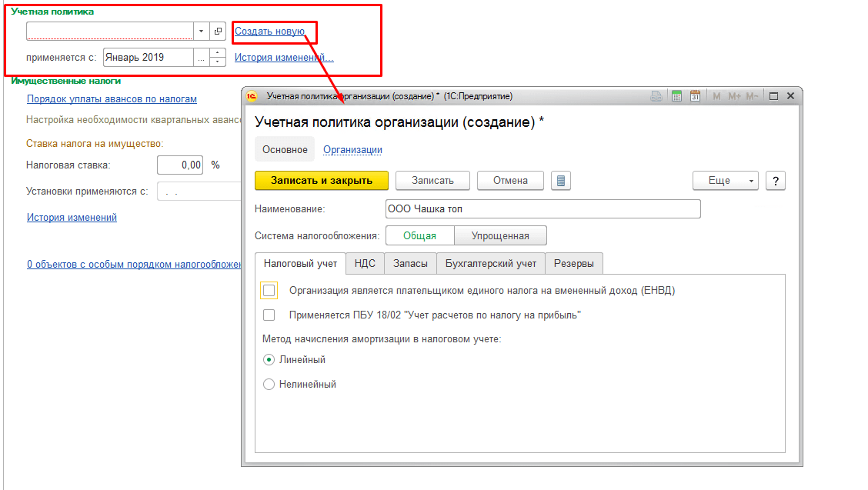868x490 pixels.
Task: Check the ЕНВД payer checkbox
Action: coord(269,290)
